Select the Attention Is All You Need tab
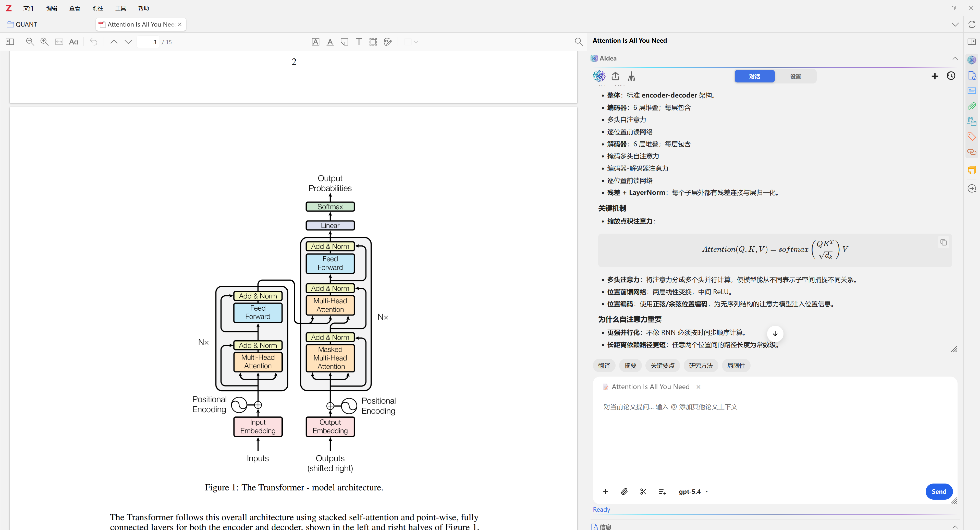The width and height of the screenshot is (980, 530). pos(141,24)
